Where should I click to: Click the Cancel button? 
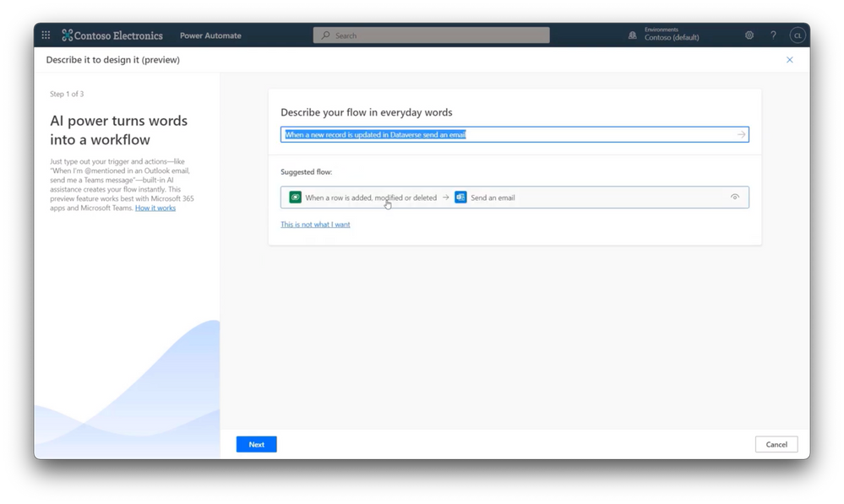[x=776, y=444]
